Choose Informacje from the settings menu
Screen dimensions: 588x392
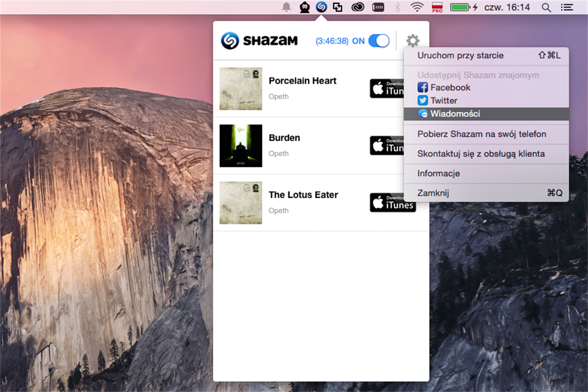[438, 173]
